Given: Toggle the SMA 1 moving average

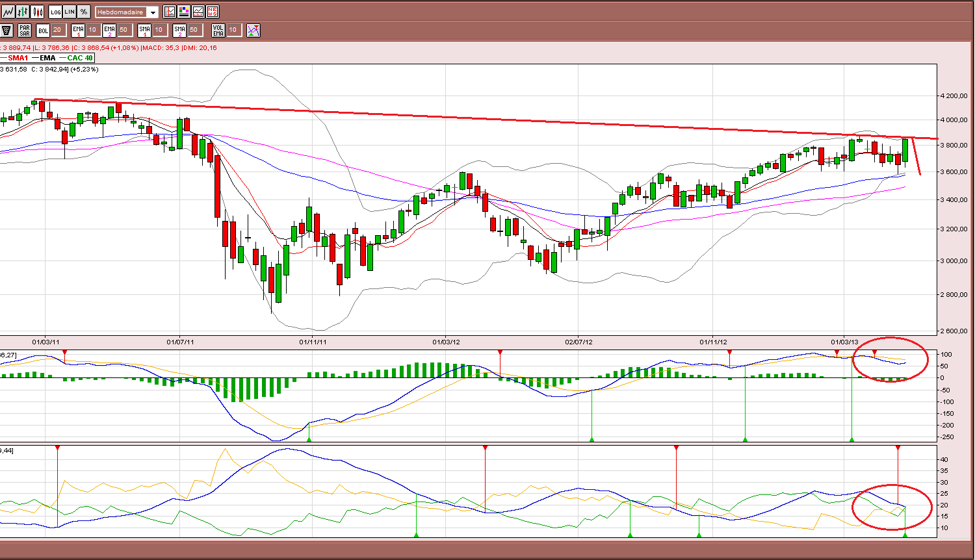Looking at the screenshot, I should coord(144,30).
